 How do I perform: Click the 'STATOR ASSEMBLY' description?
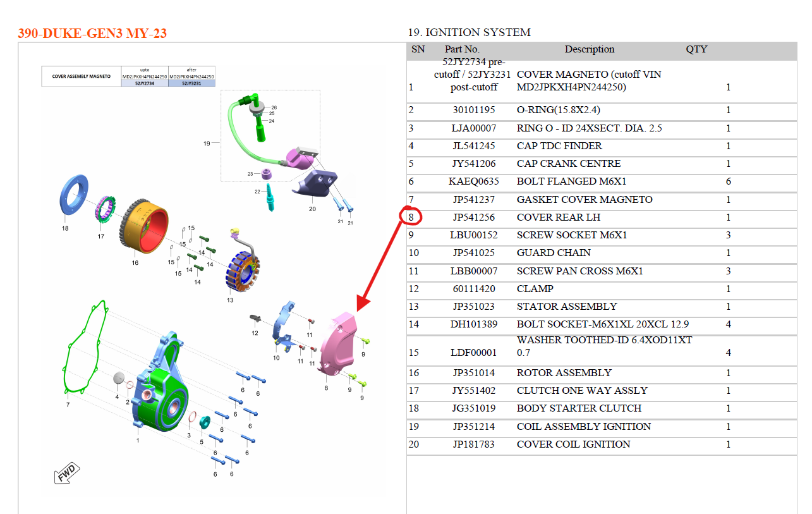[567, 307]
